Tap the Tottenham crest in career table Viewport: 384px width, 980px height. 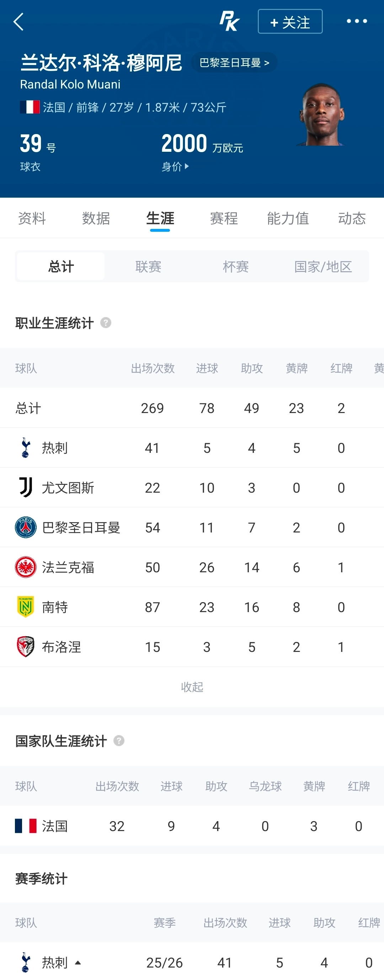pos(26,448)
